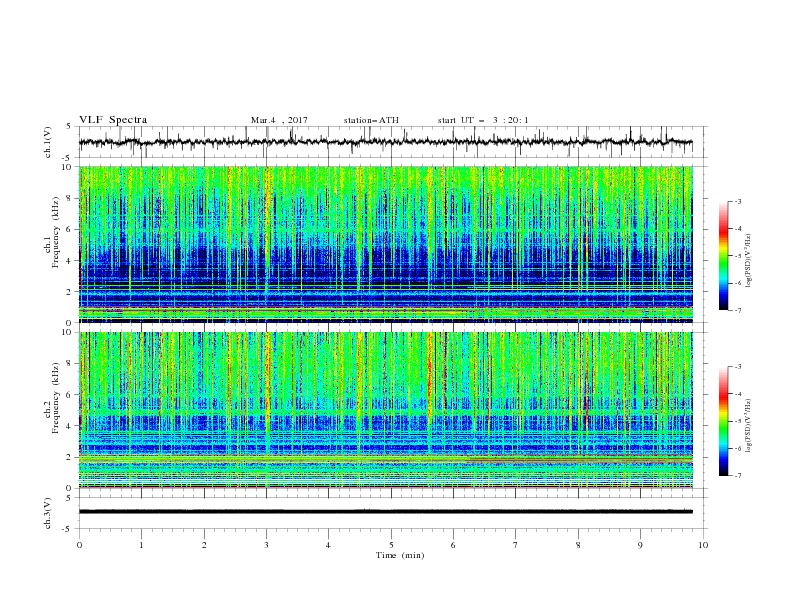Click the "0" tick on the time axis
Screen dimensions: 792x612
click(x=79, y=545)
